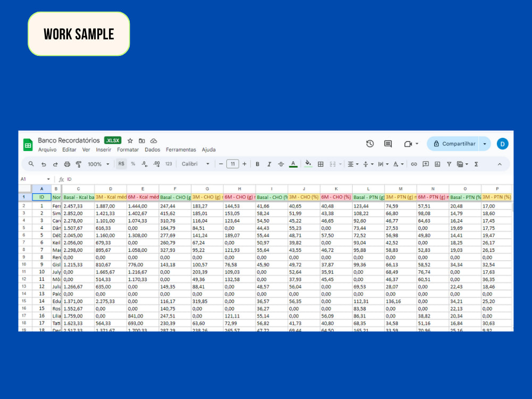
Task: Rename the Banco Recordatórios title
Action: point(69,140)
